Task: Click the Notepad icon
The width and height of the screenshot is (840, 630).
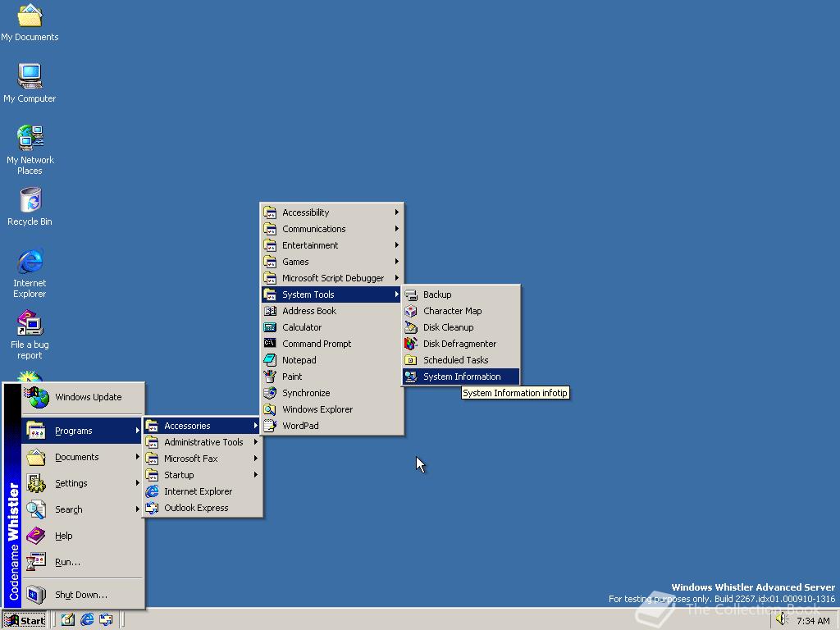Action: (x=270, y=360)
